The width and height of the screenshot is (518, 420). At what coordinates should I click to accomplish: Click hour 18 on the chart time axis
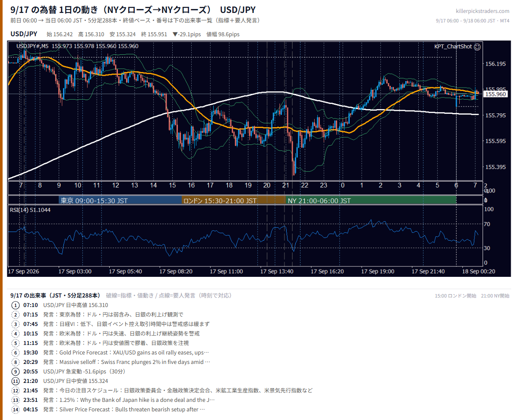(229, 185)
